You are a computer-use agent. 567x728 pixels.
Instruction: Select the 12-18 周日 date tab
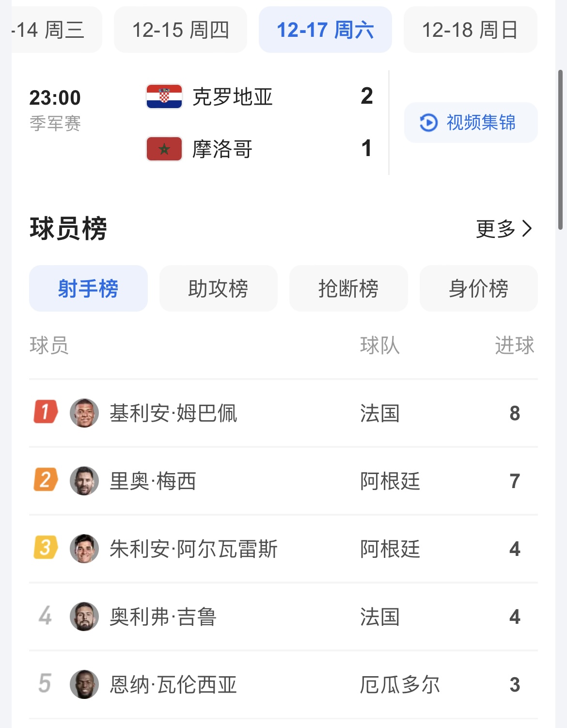470,30
